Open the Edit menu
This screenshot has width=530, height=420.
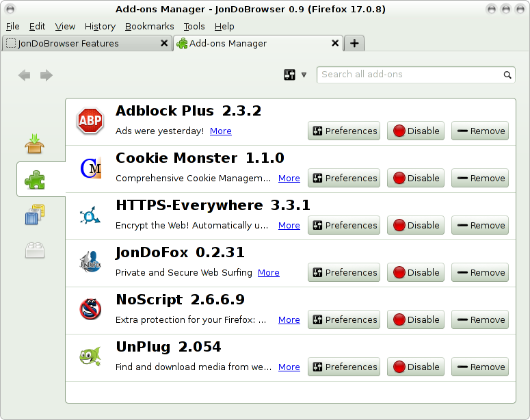tap(37, 27)
